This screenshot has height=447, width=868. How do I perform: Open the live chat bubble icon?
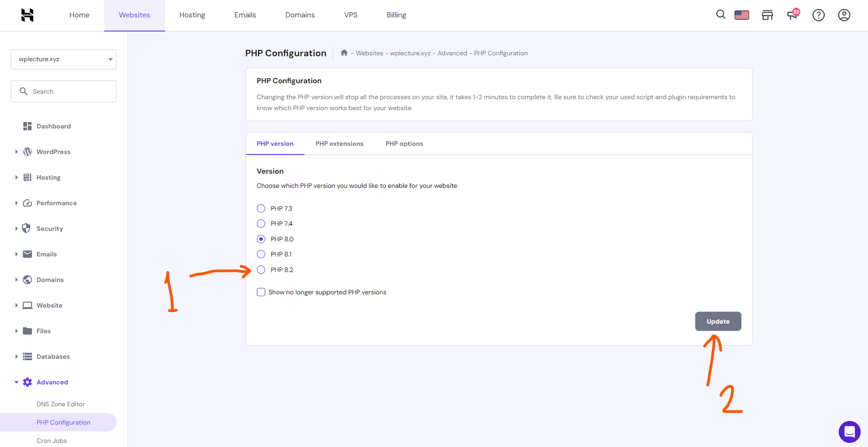849,432
